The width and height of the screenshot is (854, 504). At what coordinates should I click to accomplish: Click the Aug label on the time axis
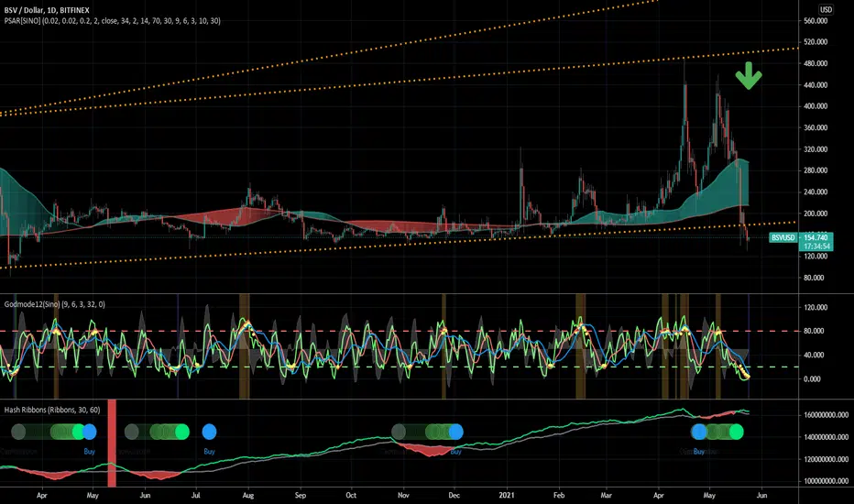pos(247,495)
